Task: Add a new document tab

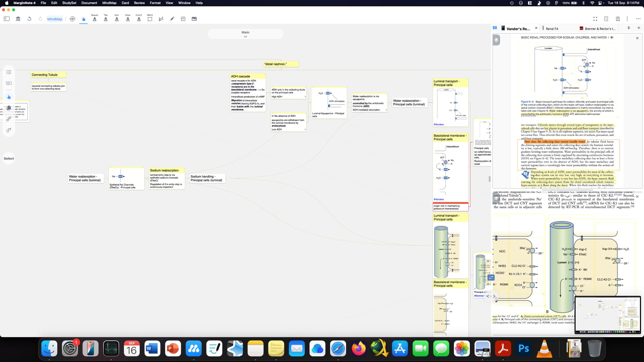Action: tap(639, 28)
